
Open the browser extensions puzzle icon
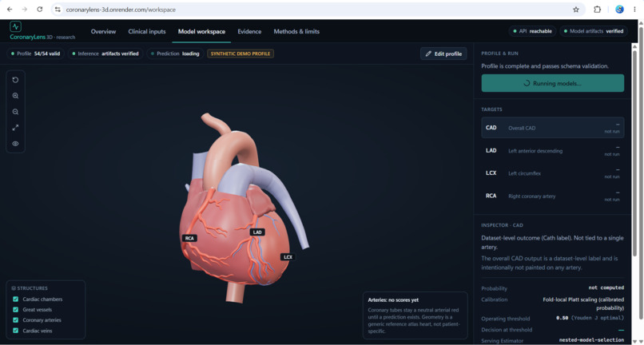coord(597,10)
